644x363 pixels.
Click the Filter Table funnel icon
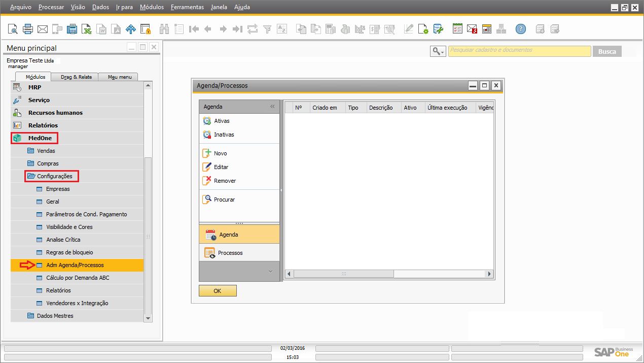click(x=267, y=29)
